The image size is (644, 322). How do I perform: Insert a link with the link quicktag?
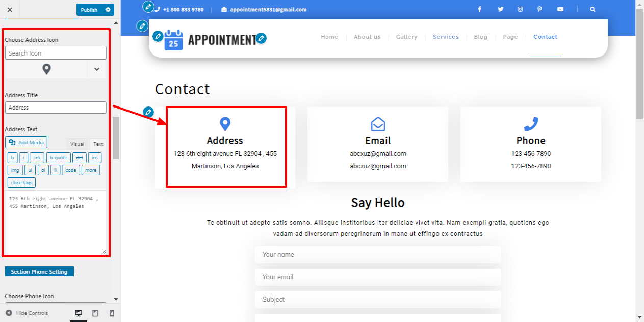pos(37,158)
